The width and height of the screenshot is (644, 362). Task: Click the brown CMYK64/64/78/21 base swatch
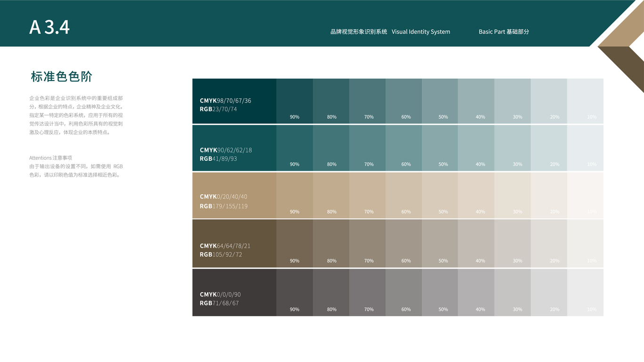[x=234, y=243]
